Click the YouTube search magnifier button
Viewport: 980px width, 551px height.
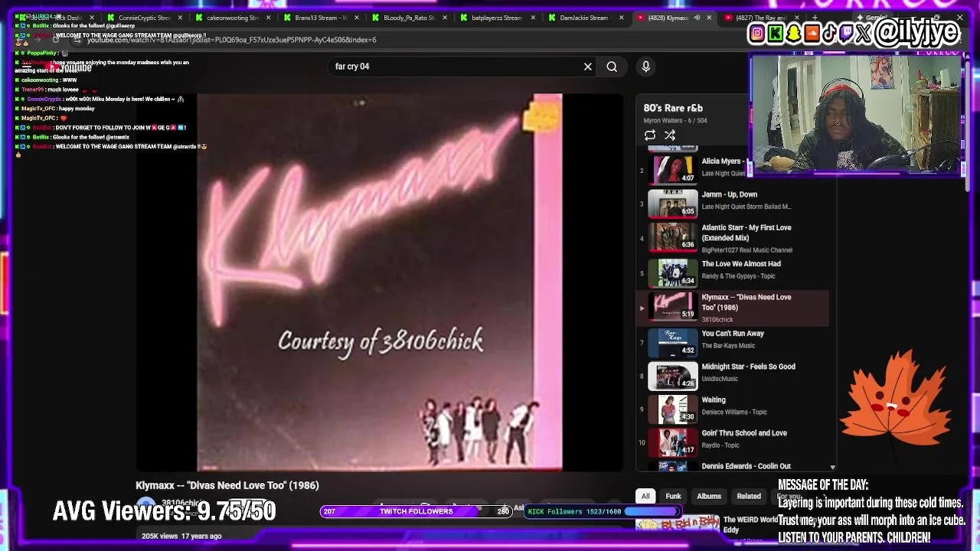point(612,67)
